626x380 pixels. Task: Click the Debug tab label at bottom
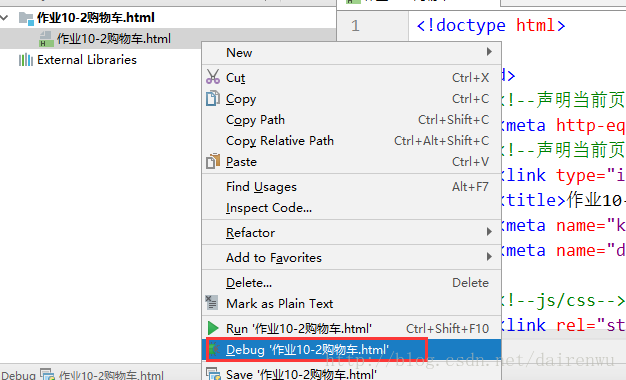point(18,375)
